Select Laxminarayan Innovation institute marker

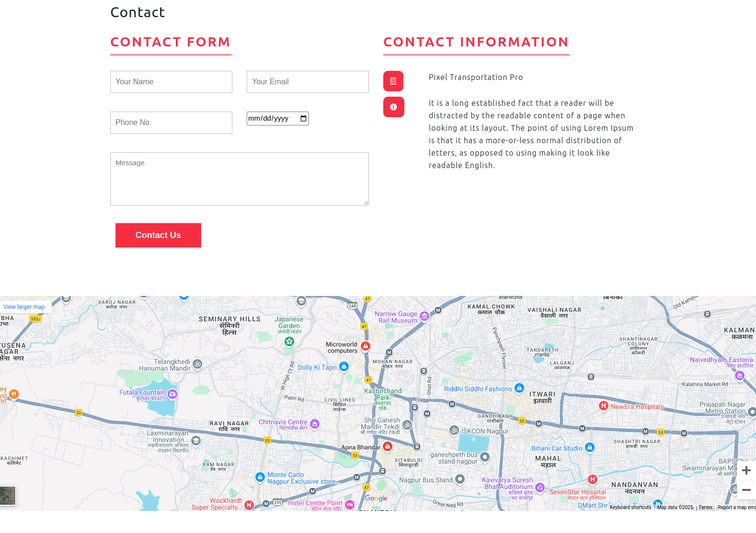(196, 440)
